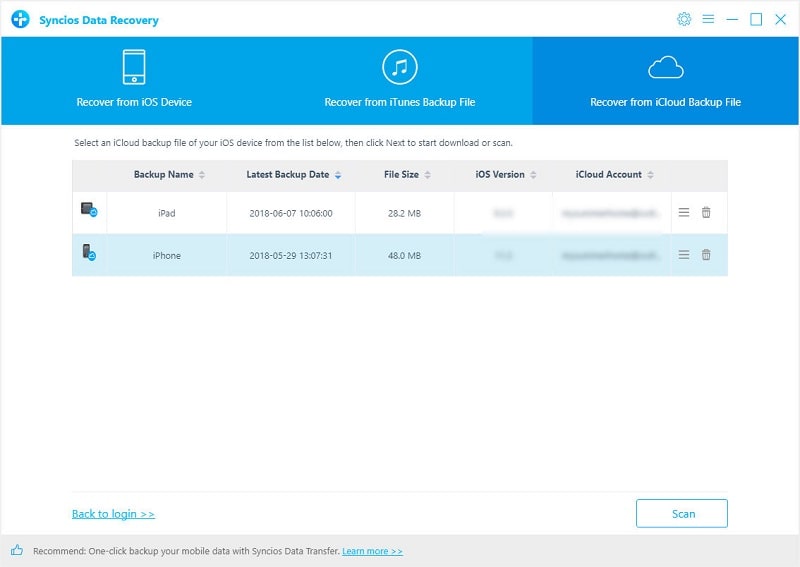Viewport: 800px width, 567px height.
Task: Select the iPhone backup name cell
Action: click(x=167, y=255)
